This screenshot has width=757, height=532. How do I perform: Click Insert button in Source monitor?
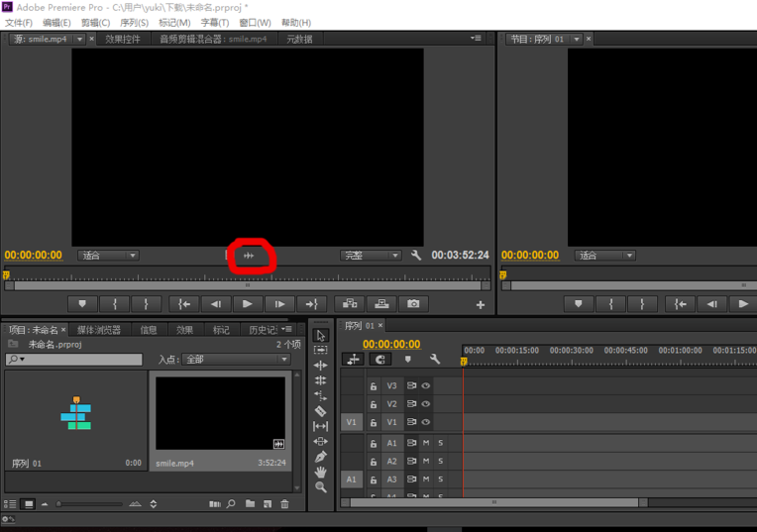coord(350,304)
